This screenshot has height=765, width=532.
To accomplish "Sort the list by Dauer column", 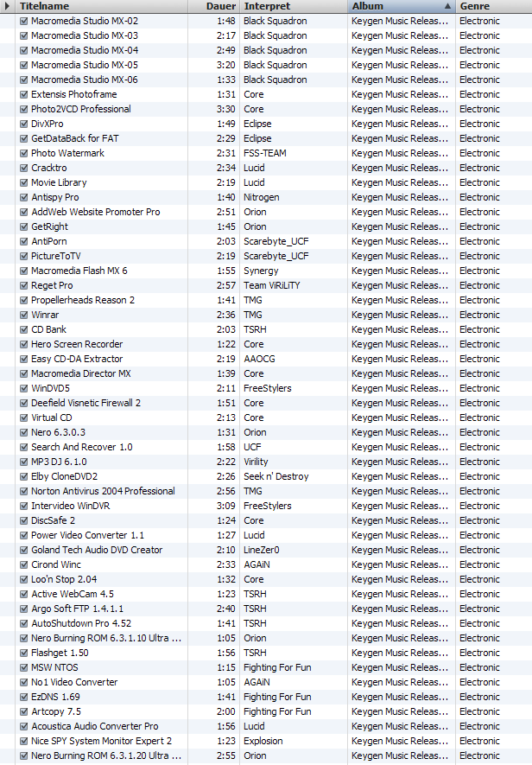I will [x=221, y=6].
